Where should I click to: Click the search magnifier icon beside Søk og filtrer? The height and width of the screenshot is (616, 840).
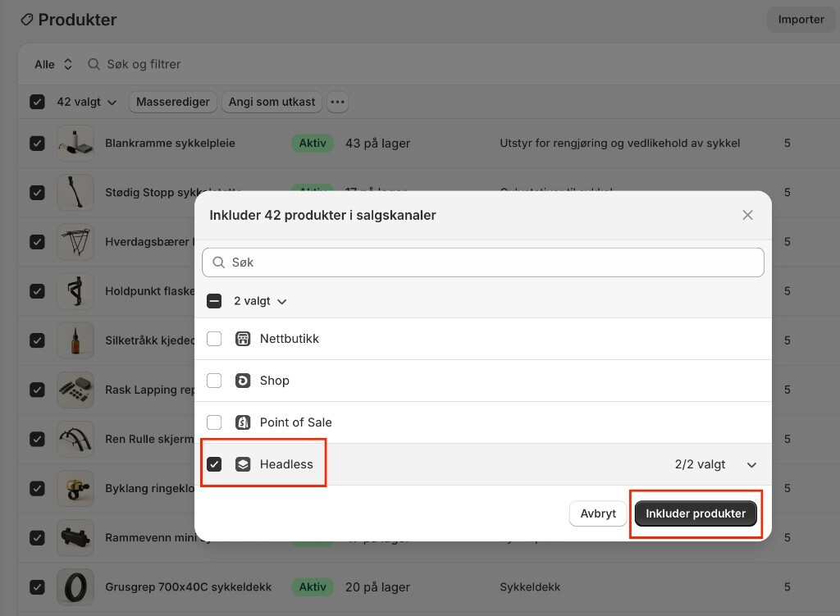(94, 64)
